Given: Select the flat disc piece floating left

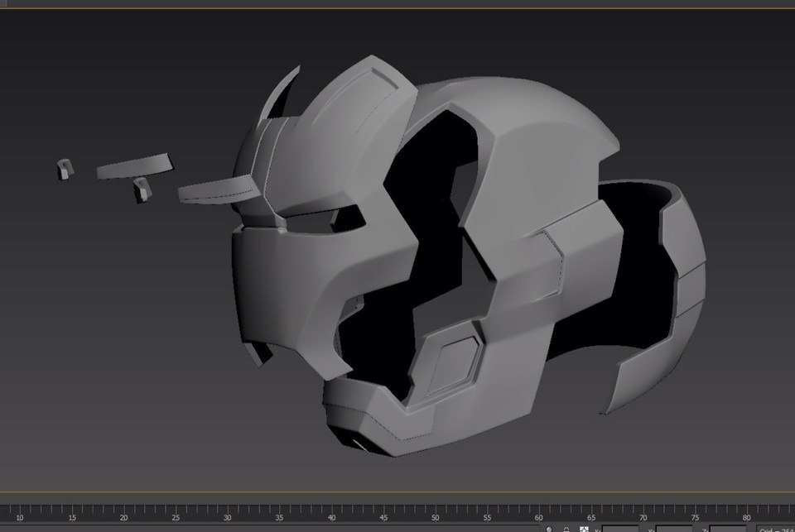Looking at the screenshot, I should [x=135, y=166].
